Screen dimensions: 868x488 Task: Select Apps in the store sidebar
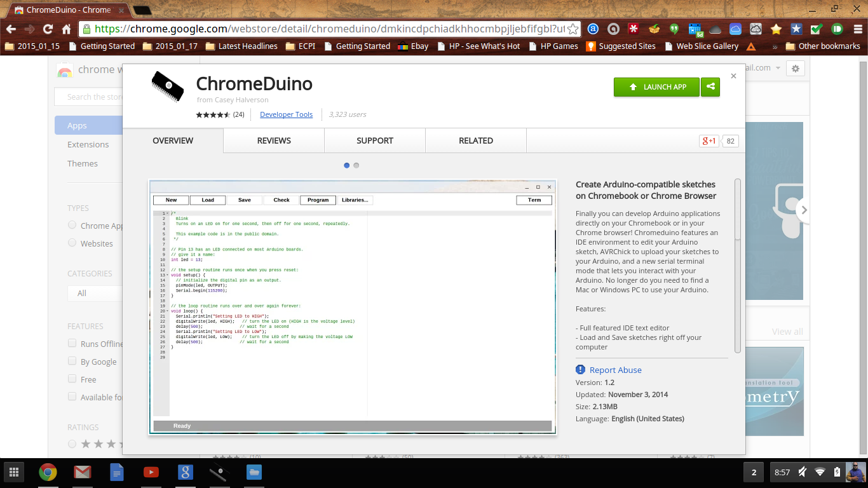coord(88,126)
